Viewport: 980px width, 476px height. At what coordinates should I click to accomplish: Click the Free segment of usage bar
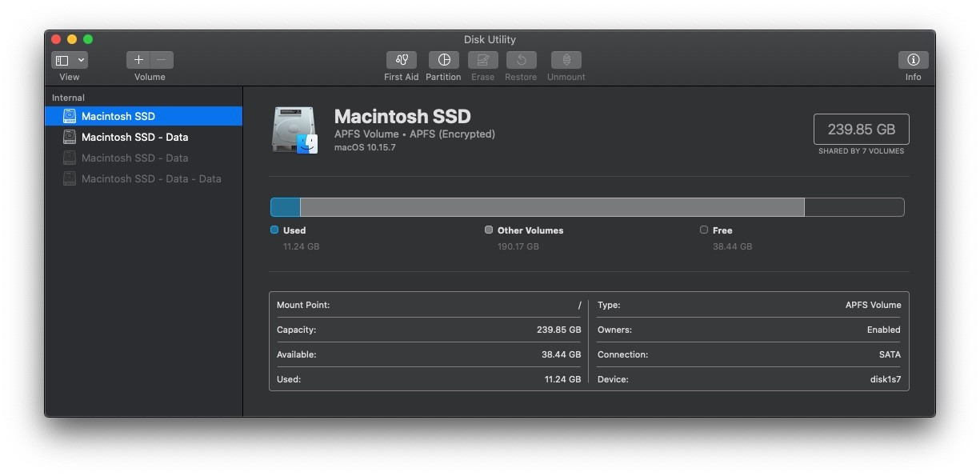[x=854, y=207]
